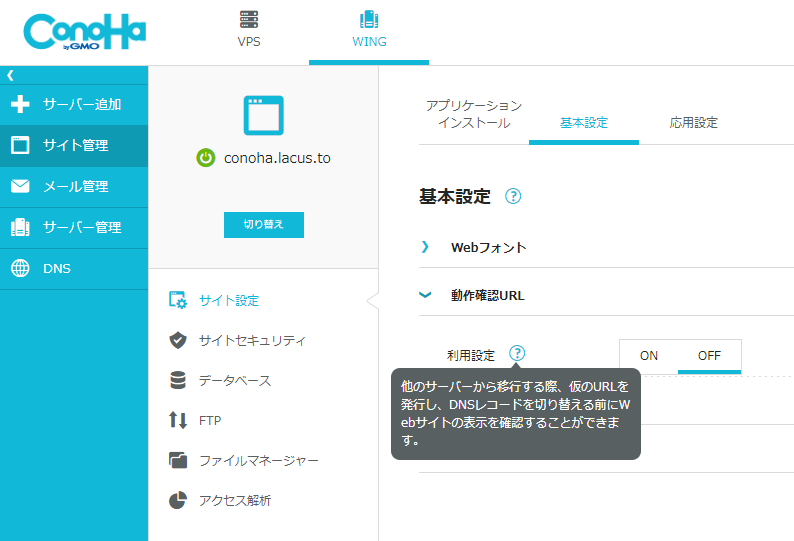Open サーバー管理 in the sidebar

pos(81,227)
